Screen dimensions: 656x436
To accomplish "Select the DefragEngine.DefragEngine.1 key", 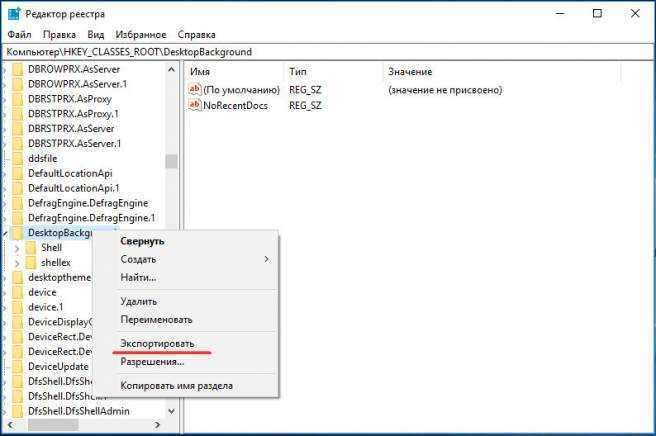I will (x=92, y=218).
